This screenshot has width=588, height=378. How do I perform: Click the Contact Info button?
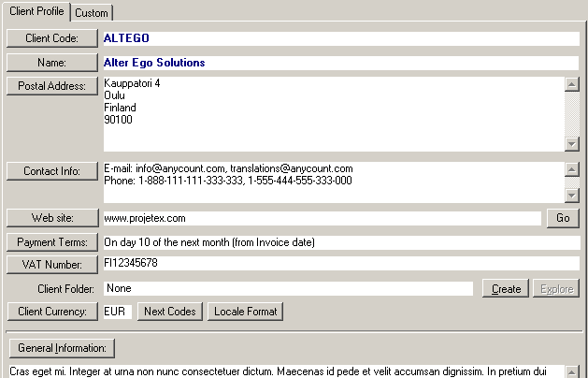(51, 171)
